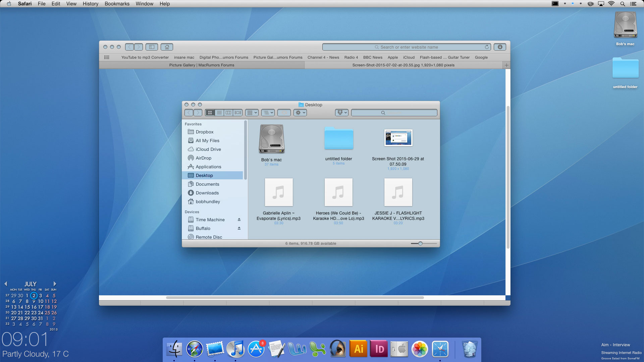Select column view in Finder toolbar
The height and width of the screenshot is (362, 644).
pos(228,113)
